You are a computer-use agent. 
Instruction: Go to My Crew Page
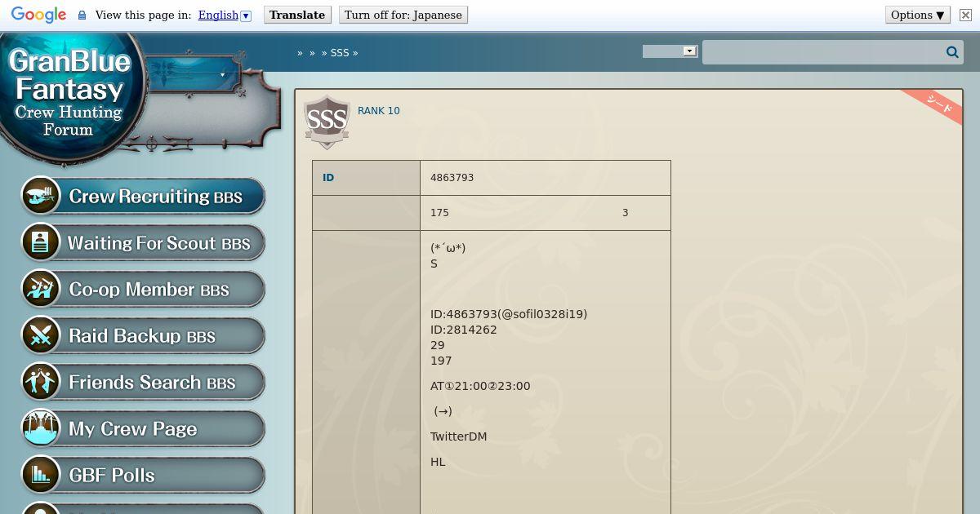tap(143, 429)
